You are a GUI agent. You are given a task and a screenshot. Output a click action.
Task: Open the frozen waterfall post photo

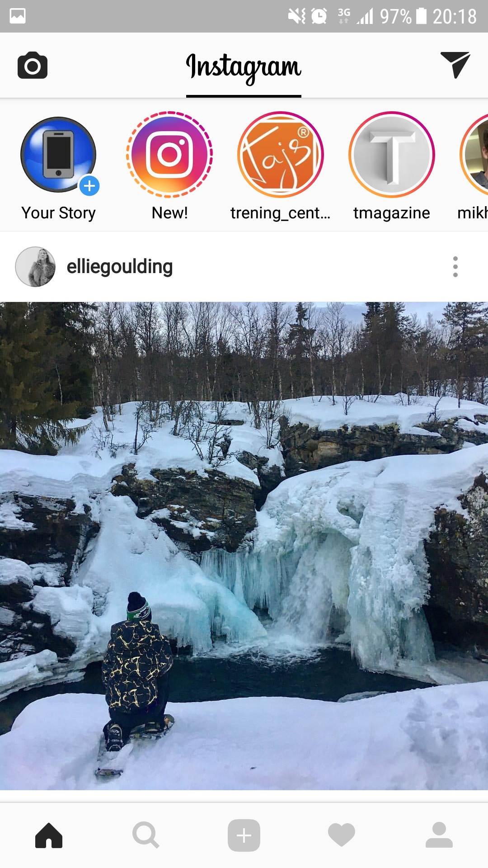(x=244, y=546)
